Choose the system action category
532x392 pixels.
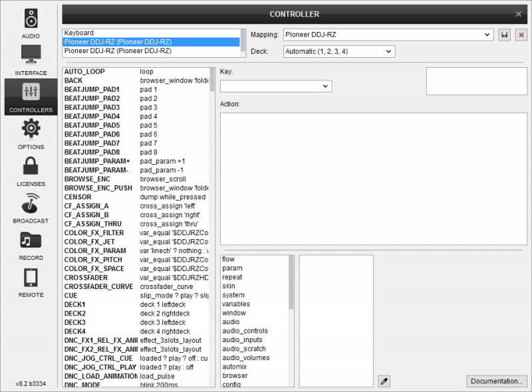click(255, 296)
